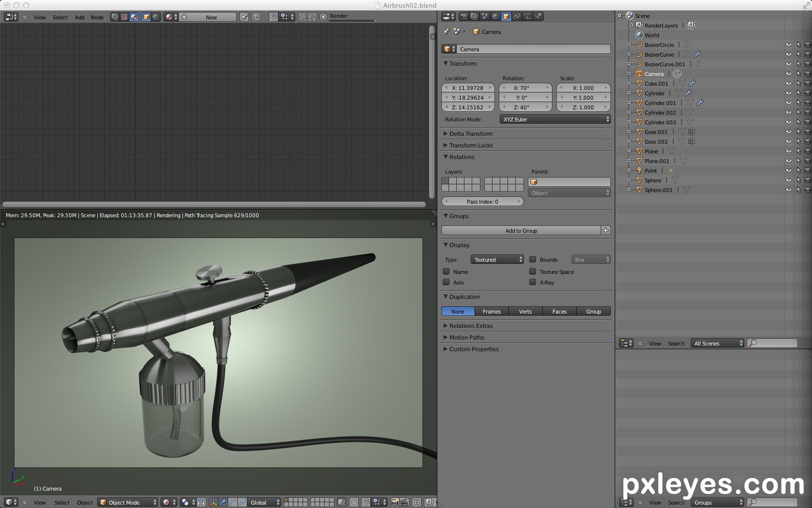Open upper outliner Search menu
Screen dimensions: 812x508
(676, 343)
